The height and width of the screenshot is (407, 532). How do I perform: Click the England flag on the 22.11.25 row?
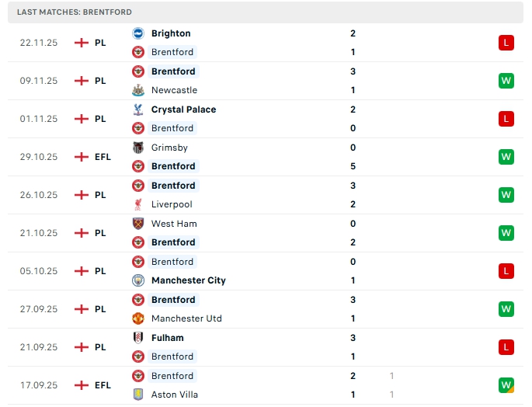click(81, 43)
